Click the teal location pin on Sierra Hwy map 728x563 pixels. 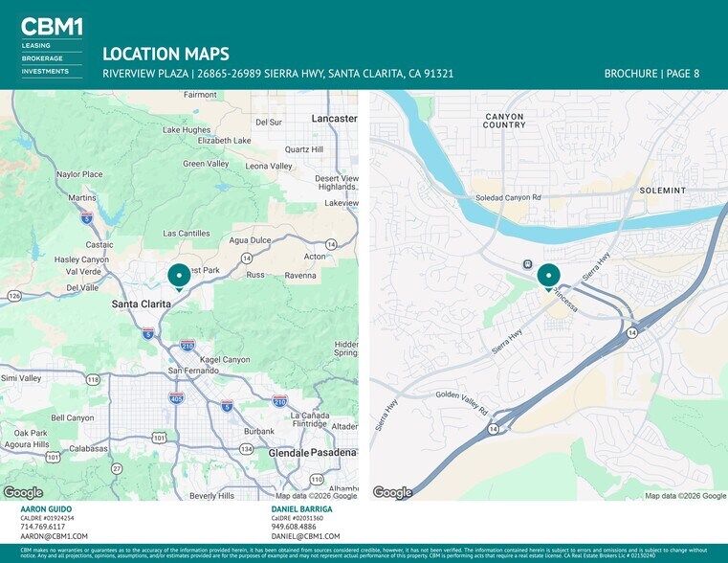tap(549, 278)
